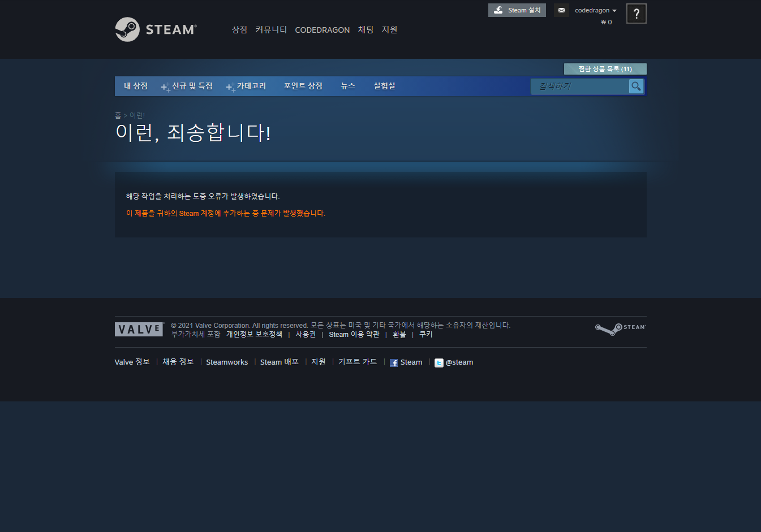Expand the 신규 및 특집 menu
The image size is (761, 532).
point(192,86)
